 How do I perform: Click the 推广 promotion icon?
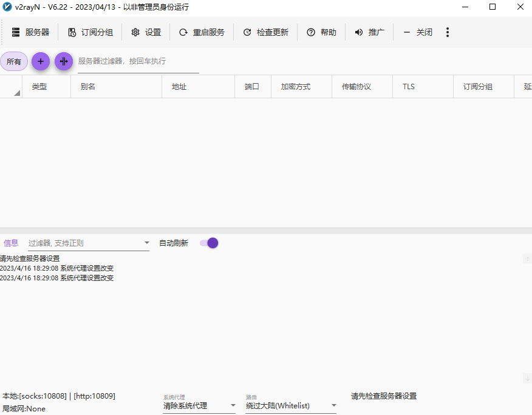point(358,32)
